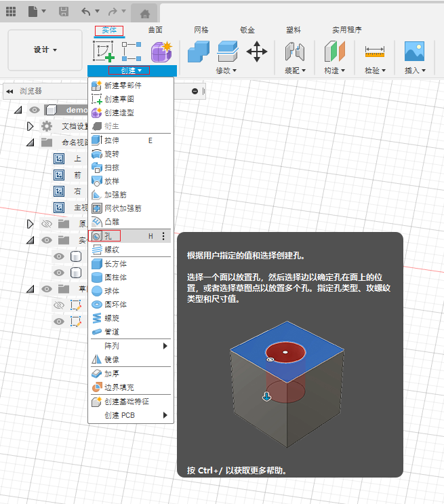Select the 网状加强筋 web command
This screenshot has height=504, width=444.
tap(131, 208)
